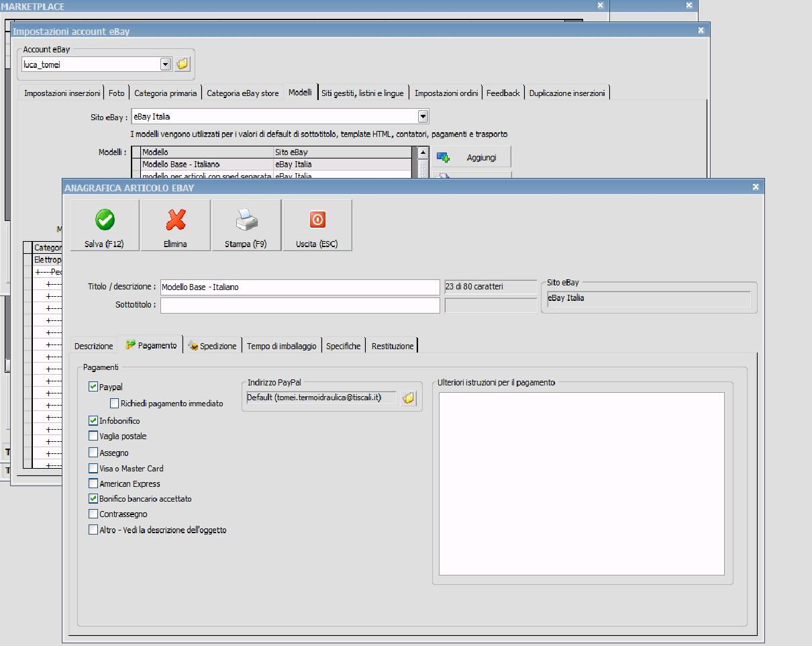Open the Sito eBay dropdown
The height and width of the screenshot is (646, 812).
tap(423, 116)
